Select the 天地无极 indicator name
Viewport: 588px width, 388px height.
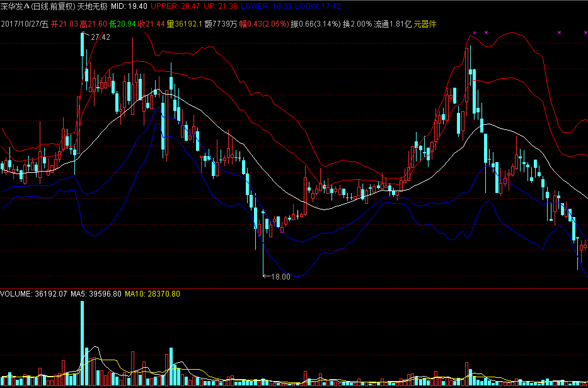click(x=92, y=6)
